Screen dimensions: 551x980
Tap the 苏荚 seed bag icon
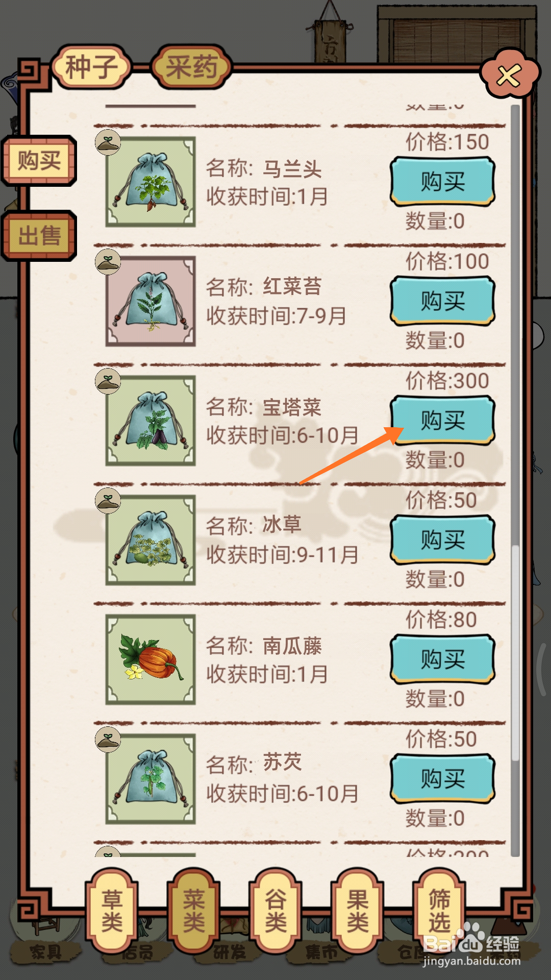pos(151,779)
